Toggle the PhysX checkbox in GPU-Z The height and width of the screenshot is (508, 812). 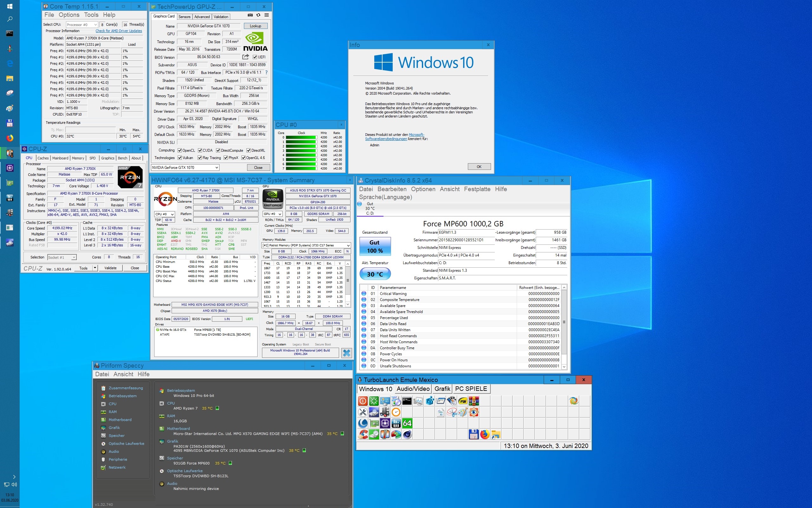[x=226, y=158]
